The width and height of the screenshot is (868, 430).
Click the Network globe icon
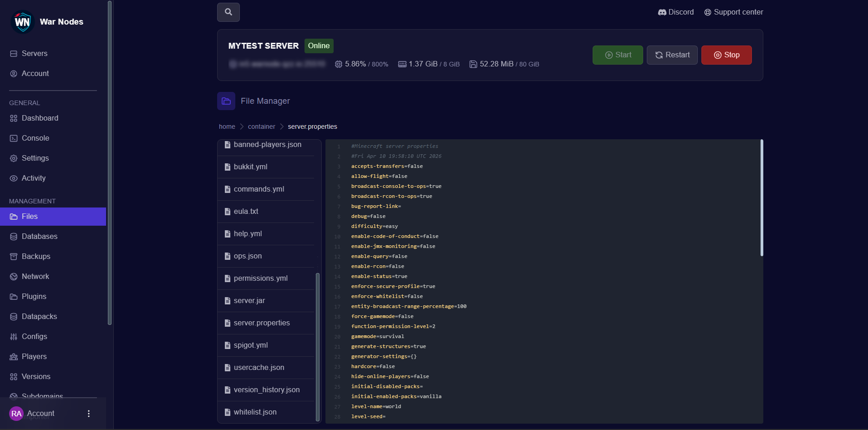(x=14, y=277)
